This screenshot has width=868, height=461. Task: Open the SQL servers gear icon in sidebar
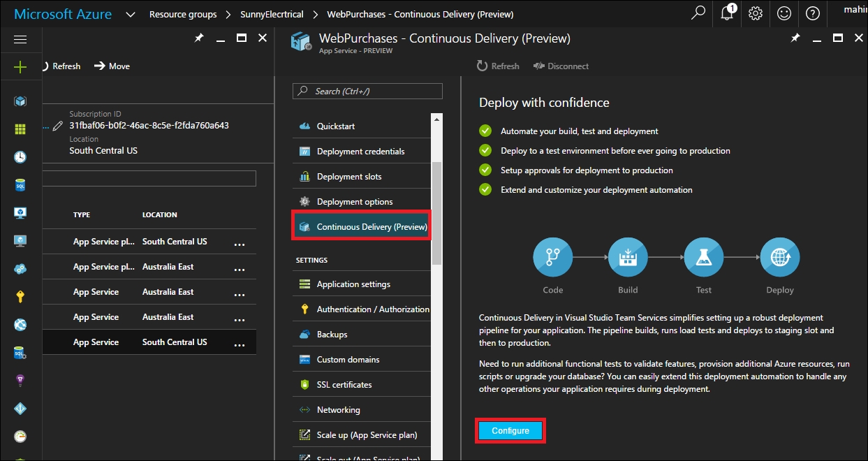pyautogui.click(x=20, y=353)
